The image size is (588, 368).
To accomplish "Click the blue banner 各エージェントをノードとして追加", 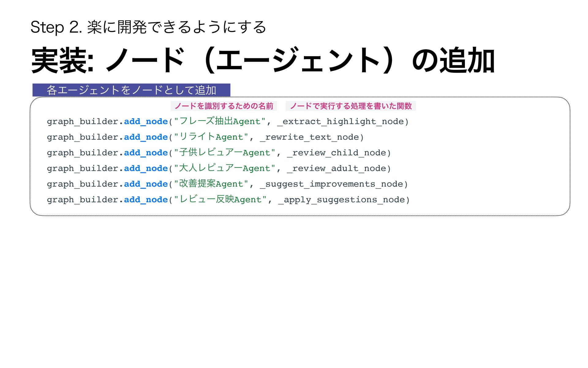I will click(x=131, y=90).
